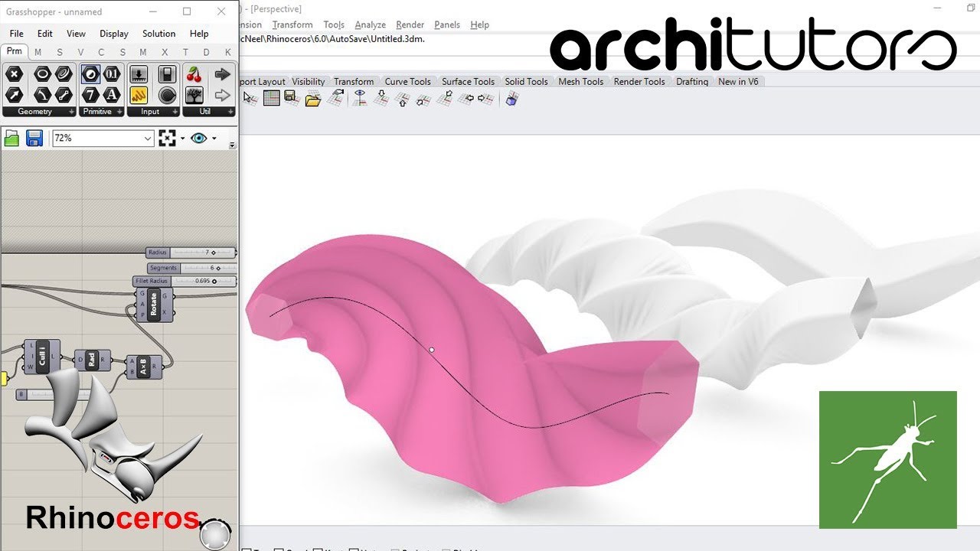This screenshot has height=551, width=980.
Task: Select the Rad component on canvas
Action: tap(92, 359)
